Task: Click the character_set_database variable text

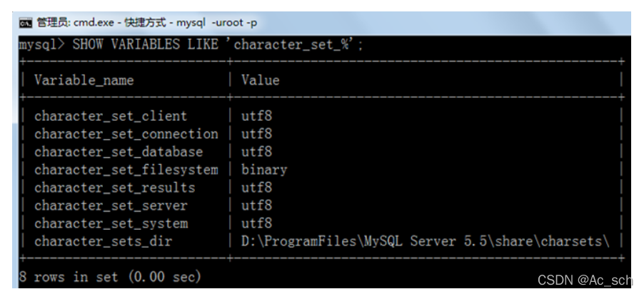Action: pos(119,151)
